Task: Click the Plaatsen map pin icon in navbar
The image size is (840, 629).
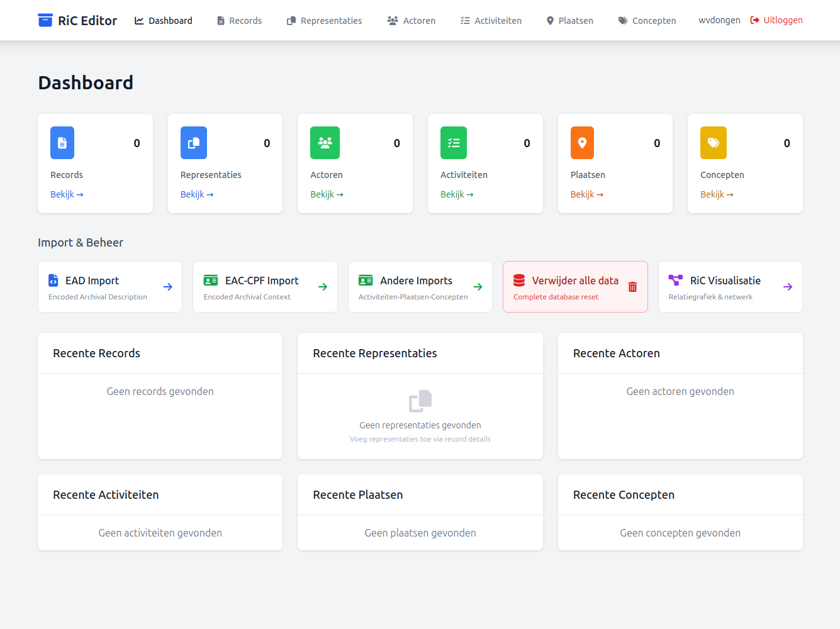Action: click(551, 21)
